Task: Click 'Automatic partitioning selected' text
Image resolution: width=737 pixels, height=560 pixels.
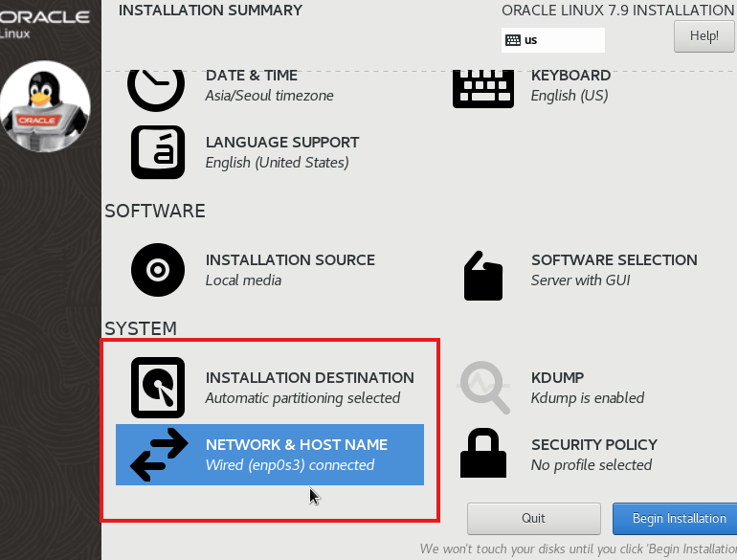Action: (302, 398)
